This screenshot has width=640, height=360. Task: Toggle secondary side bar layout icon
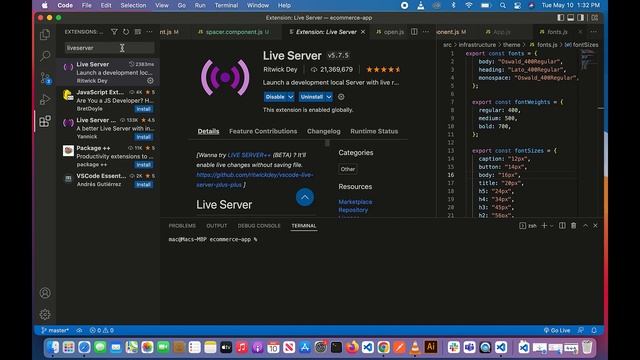pyautogui.click(x=580, y=18)
